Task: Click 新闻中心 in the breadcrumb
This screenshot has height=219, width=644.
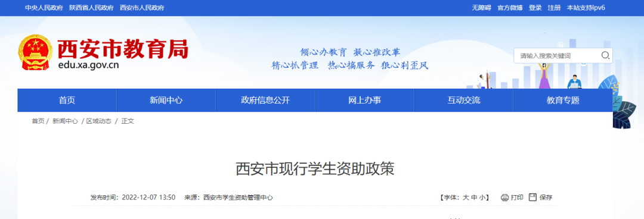Action: pyautogui.click(x=65, y=121)
